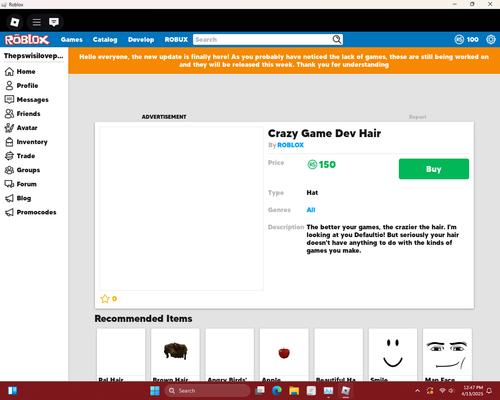Screen dimensions: 500x400
Task: Open Home label in the sidebar menu
Action: tap(26, 71)
